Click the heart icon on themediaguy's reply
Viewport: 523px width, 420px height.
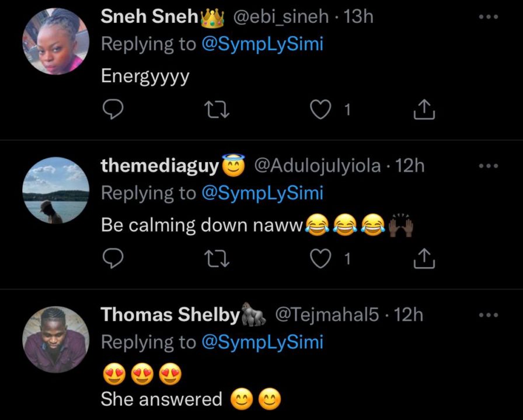point(321,258)
